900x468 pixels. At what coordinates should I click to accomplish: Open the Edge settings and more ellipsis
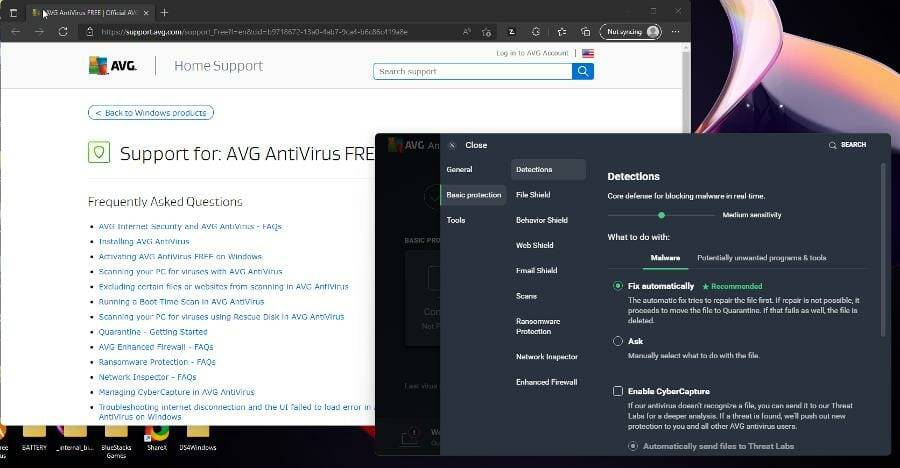[x=676, y=32]
